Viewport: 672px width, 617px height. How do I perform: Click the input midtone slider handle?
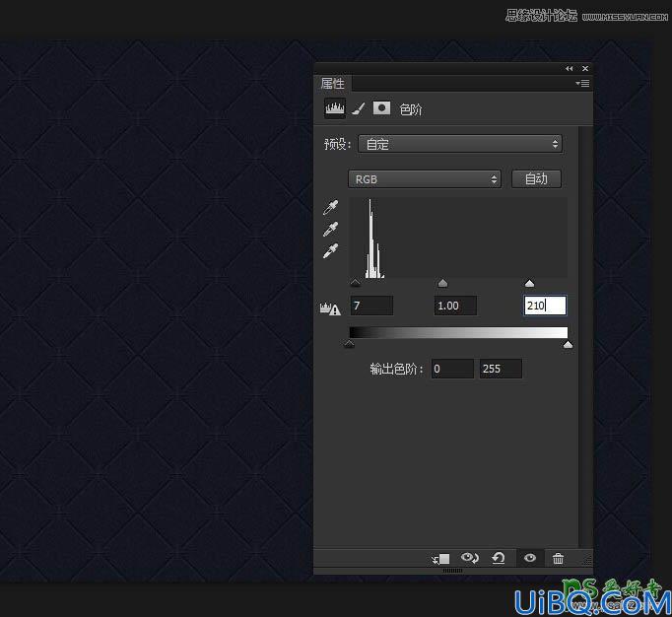(x=442, y=283)
